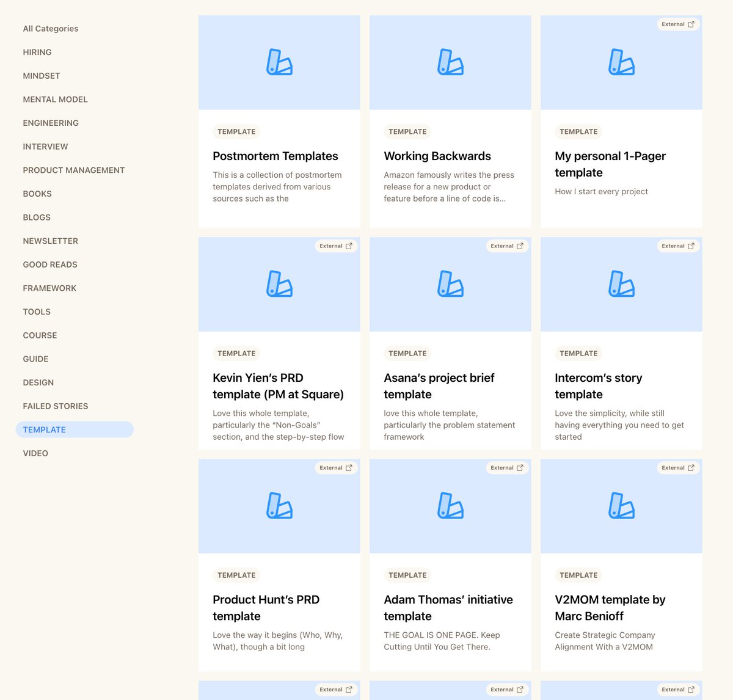Click TEMPLATE tag on Kevin Yien's PRD card
Screen dimensions: 733x700
click(236, 354)
